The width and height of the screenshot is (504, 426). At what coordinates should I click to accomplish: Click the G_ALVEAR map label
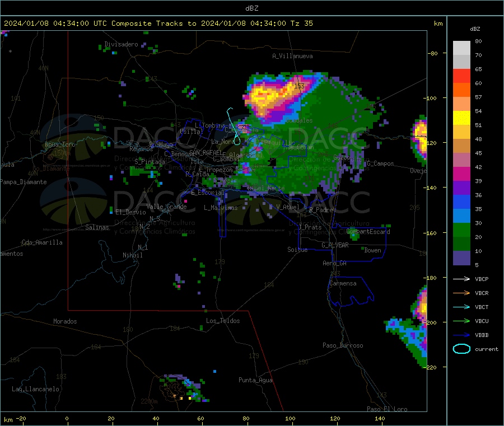[335, 245]
